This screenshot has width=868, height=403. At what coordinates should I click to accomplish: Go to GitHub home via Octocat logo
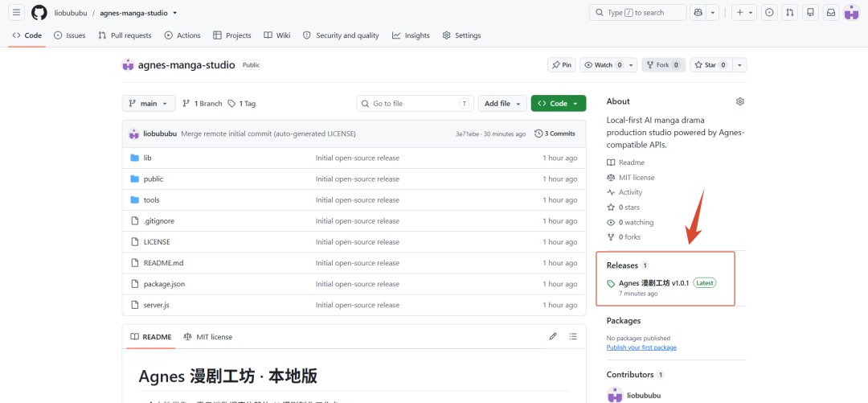click(39, 12)
